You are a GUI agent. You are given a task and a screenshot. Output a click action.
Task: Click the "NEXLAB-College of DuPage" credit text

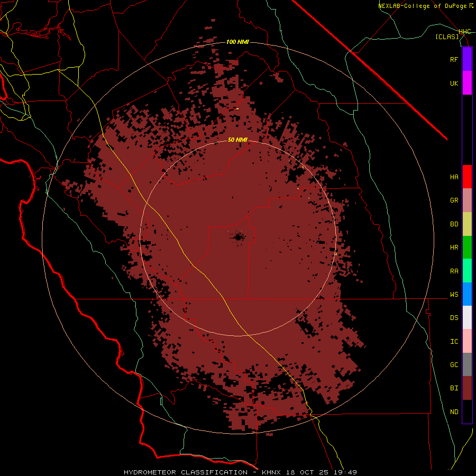[423, 6]
